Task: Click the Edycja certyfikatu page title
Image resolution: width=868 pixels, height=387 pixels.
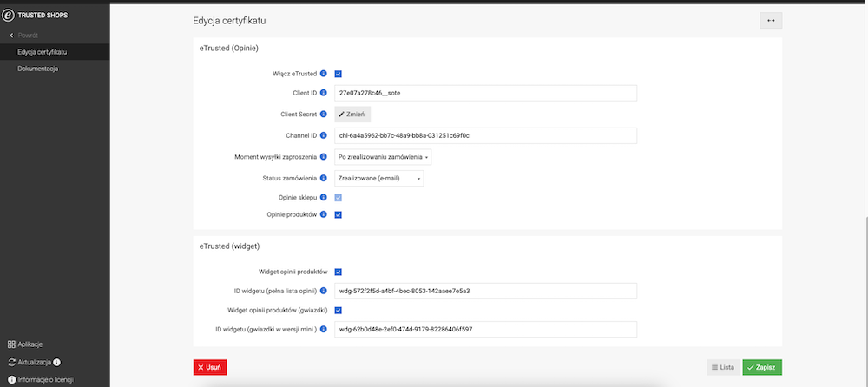Action: pyautogui.click(x=230, y=21)
